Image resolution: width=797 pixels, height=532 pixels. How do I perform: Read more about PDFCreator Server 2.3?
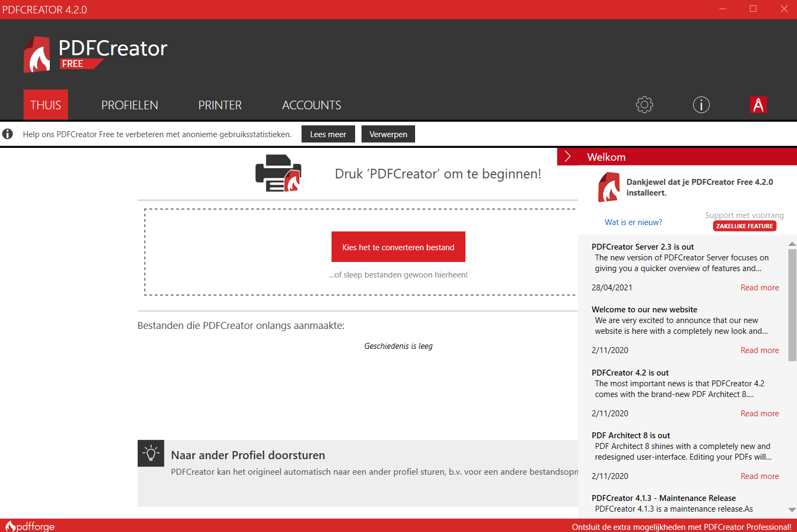pos(760,288)
